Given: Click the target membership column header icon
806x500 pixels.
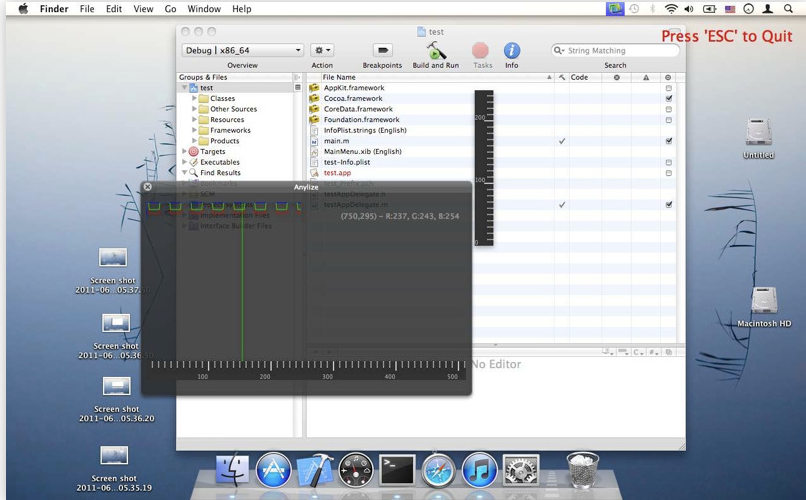Looking at the screenshot, I should point(668,77).
